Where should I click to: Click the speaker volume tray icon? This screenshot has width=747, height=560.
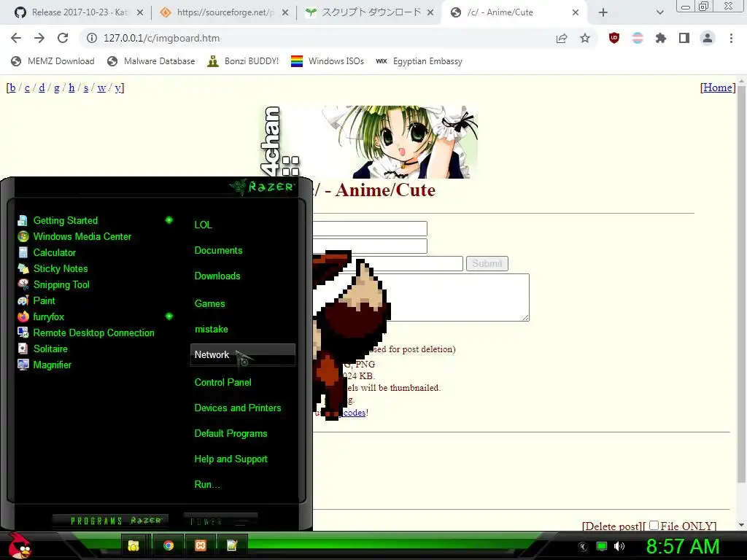619,546
